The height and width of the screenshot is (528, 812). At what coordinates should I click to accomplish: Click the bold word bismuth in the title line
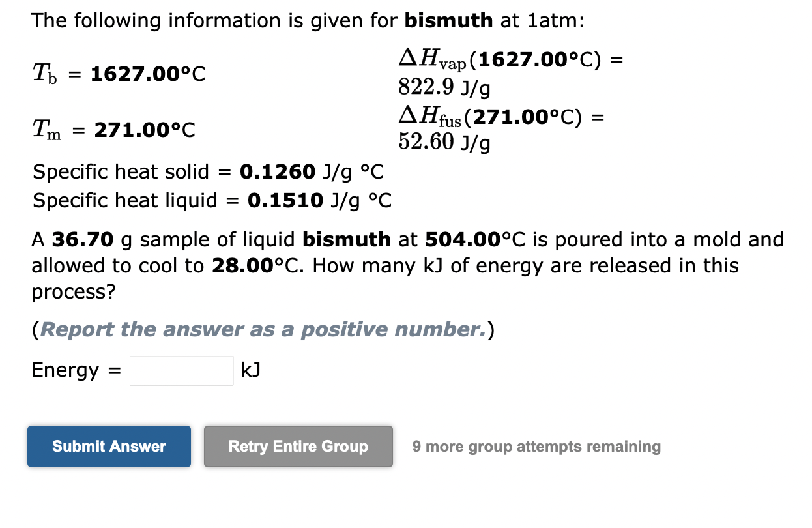pyautogui.click(x=448, y=20)
